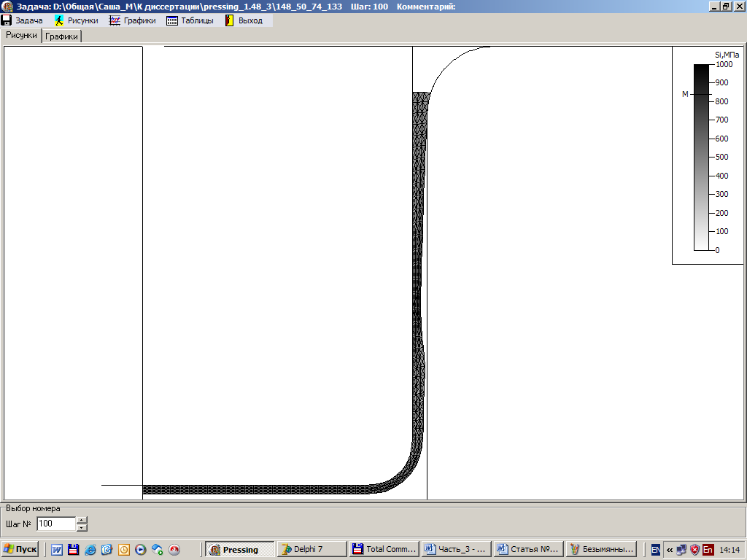Switch to Total Commander taskbar button

point(384,550)
